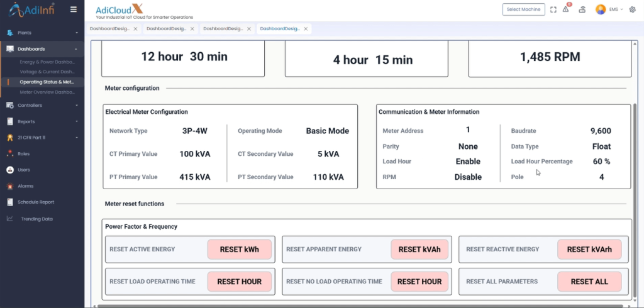Click the Trending Data label
The height and width of the screenshot is (308, 644).
click(37, 219)
